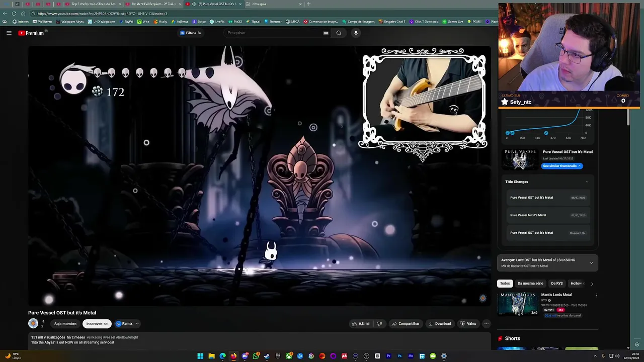The image size is (644, 362).
Task: Select the Da mesma série chip
Action: (x=530, y=284)
